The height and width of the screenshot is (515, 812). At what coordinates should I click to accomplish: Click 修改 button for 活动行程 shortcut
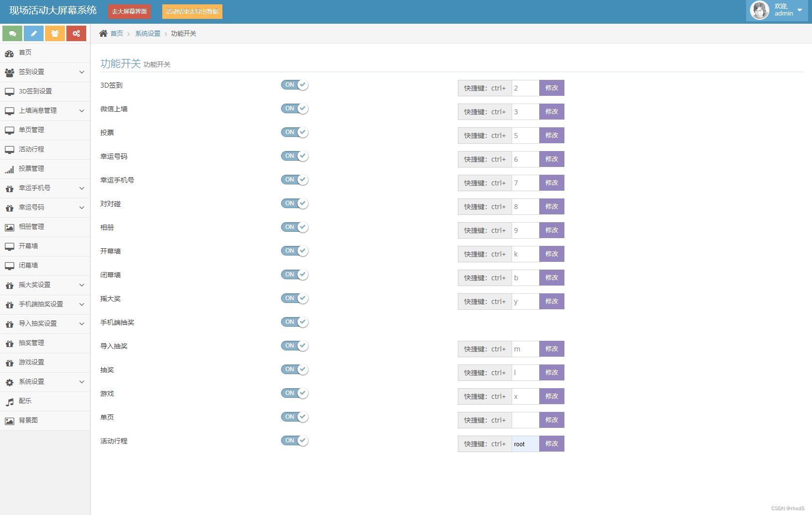tap(551, 444)
